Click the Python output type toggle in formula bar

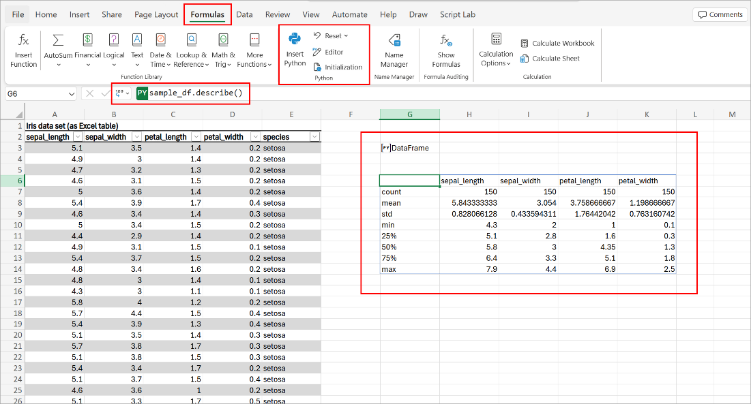coord(121,93)
